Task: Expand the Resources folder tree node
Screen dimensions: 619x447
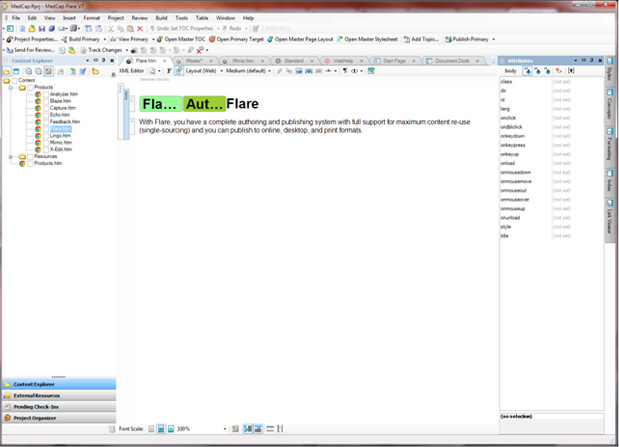Action: click(x=11, y=156)
